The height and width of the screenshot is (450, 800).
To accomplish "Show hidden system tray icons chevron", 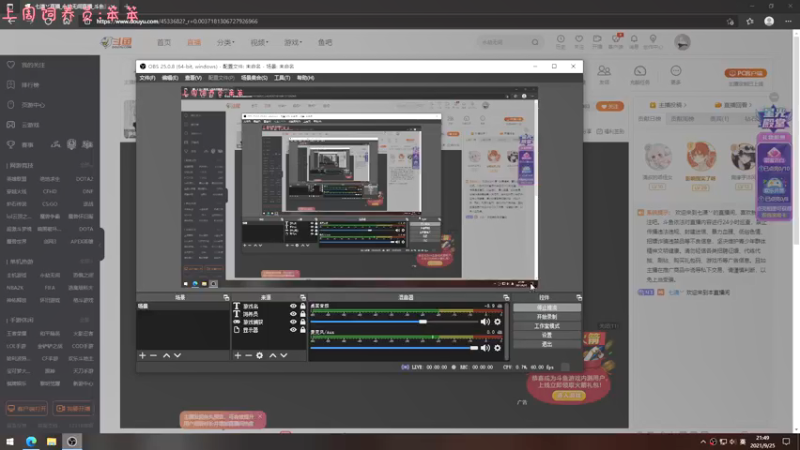I will pyautogui.click(x=703, y=442).
